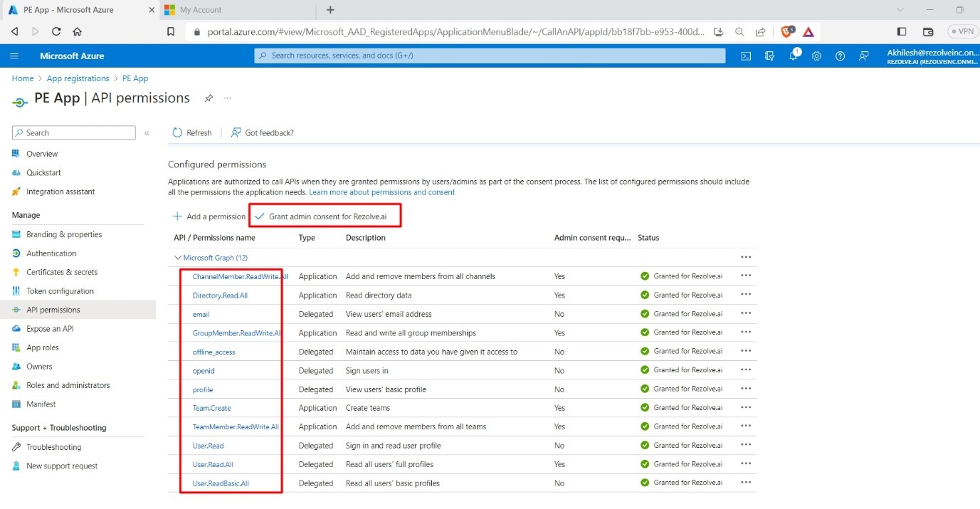This screenshot has width=980, height=509.
Task: Open the portal settings gear
Action: pos(816,56)
